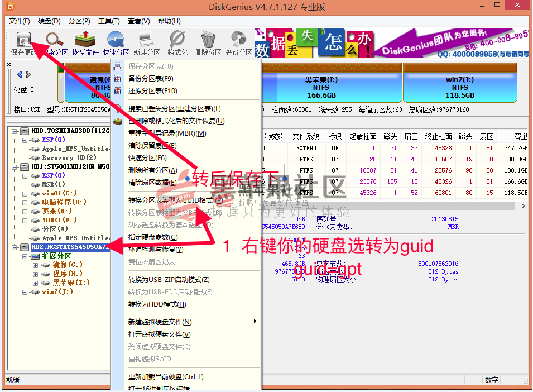Click partition icon beside 镜像(G:)
Image resolution: width=533 pixels, height=392 pixels.
pyautogui.click(x=46, y=265)
